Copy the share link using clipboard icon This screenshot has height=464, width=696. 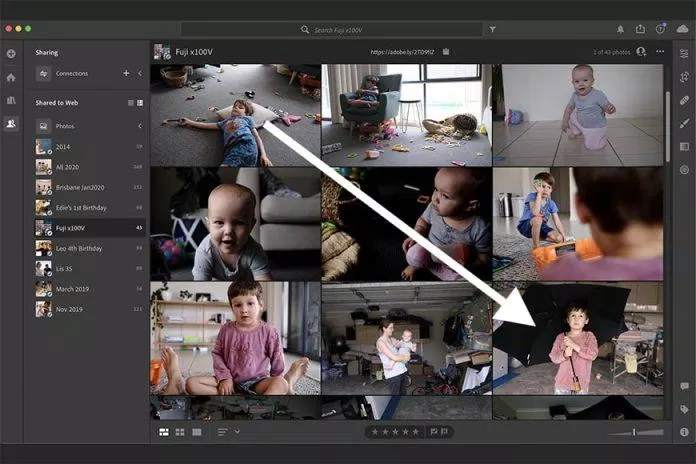click(446, 52)
